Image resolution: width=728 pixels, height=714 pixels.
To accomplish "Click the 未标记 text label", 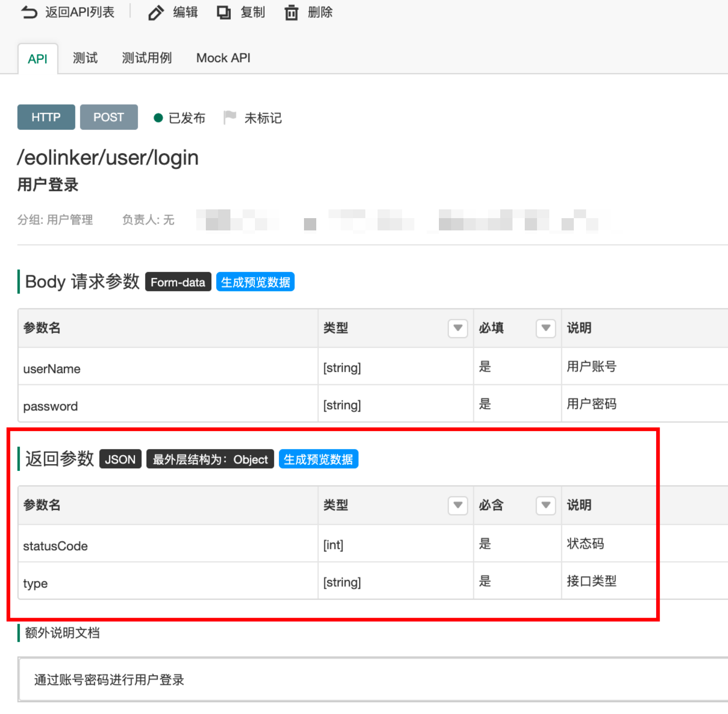I will point(263,118).
